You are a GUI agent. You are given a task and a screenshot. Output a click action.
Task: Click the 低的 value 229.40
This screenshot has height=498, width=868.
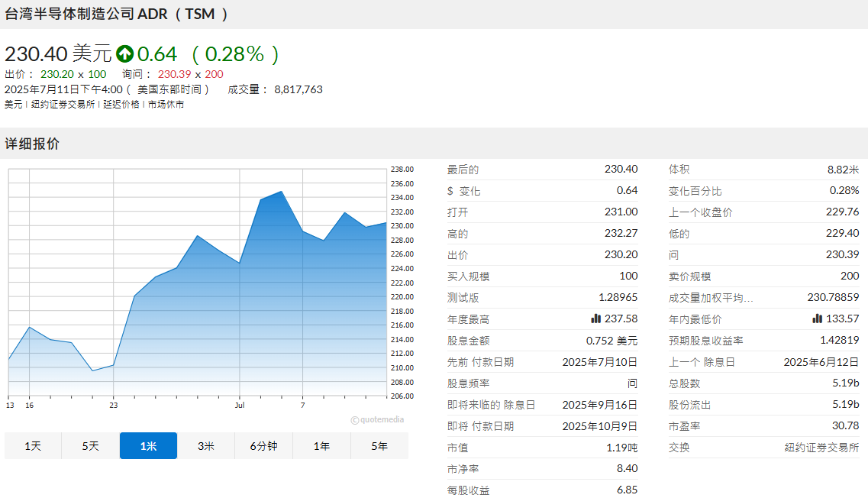click(x=843, y=233)
